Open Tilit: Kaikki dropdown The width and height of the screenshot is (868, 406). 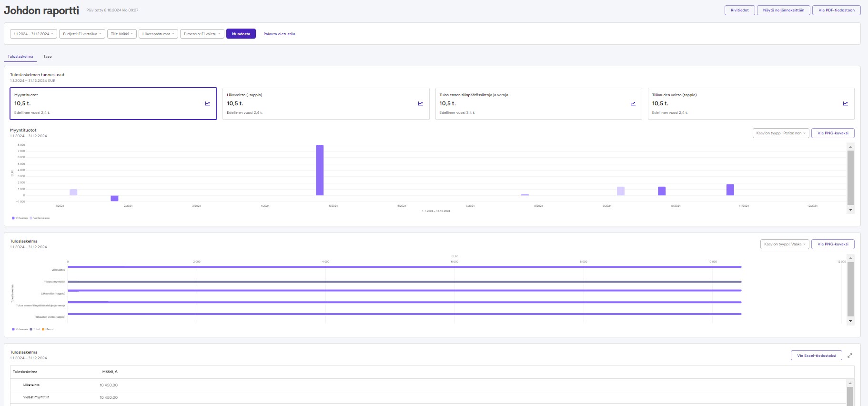(122, 34)
